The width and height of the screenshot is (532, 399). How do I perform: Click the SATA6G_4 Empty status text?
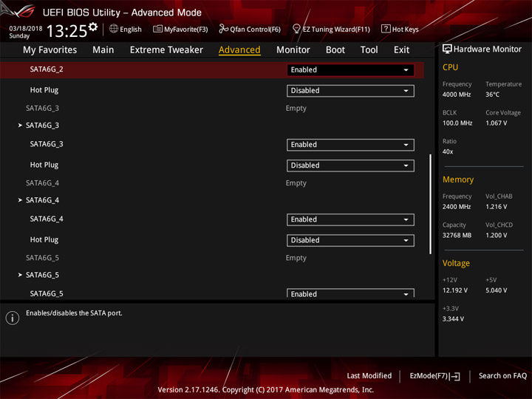pyautogui.click(x=296, y=183)
